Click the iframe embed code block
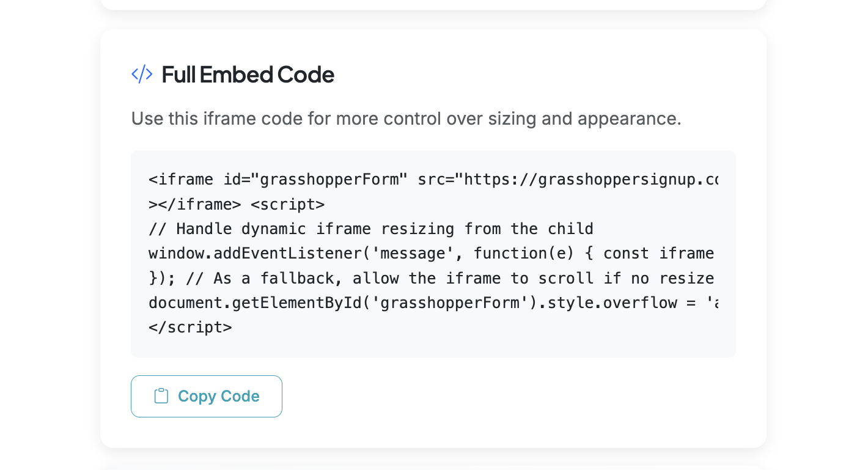Viewport: 868px width, 470px height. pyautogui.click(x=433, y=253)
